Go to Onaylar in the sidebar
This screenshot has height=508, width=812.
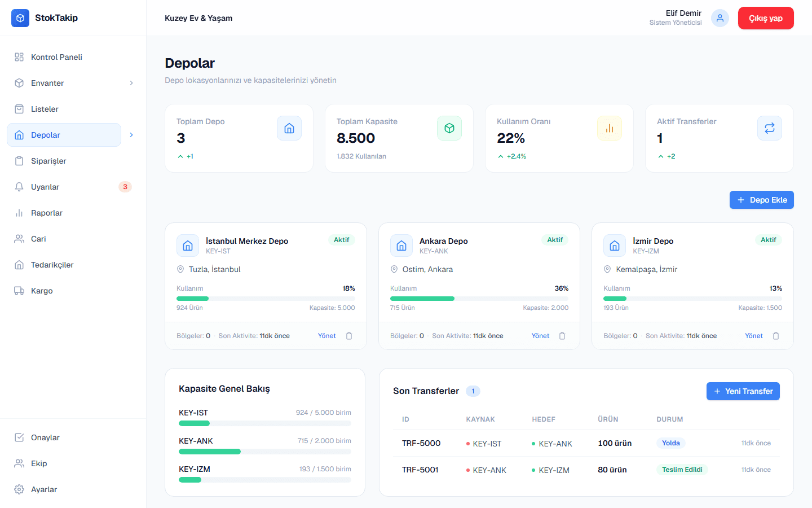click(73, 437)
